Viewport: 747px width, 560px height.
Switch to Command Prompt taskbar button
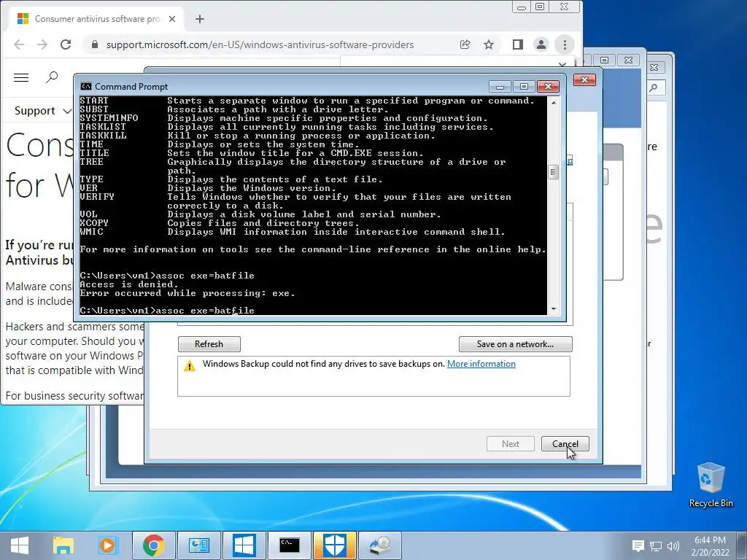[290, 545]
